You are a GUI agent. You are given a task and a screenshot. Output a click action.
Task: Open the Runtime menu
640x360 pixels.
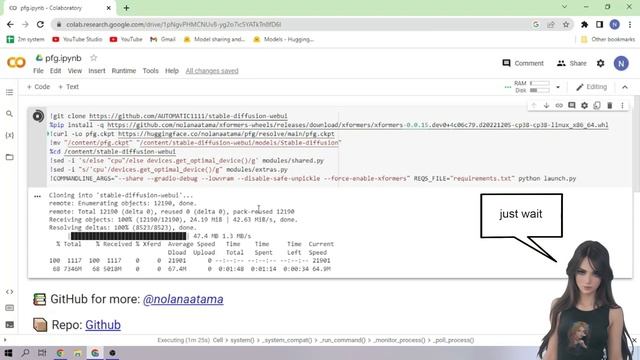point(124,71)
